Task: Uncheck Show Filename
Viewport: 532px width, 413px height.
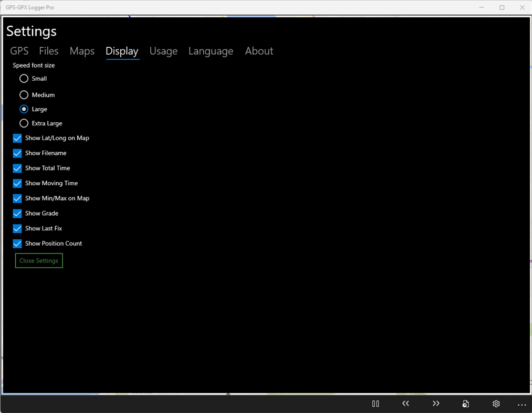Action: click(17, 153)
